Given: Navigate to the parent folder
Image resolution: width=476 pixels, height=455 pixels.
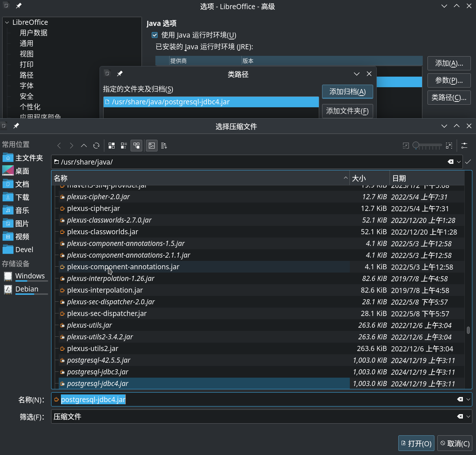Looking at the screenshot, I should coord(84,146).
